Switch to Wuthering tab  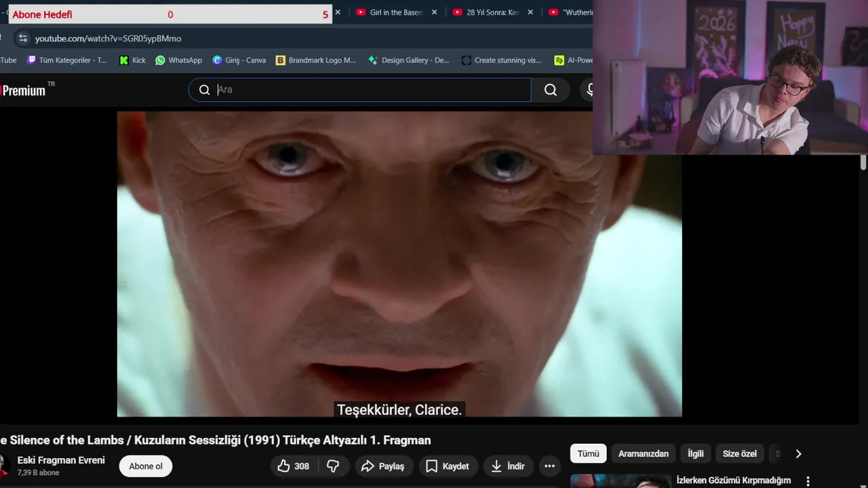point(570,12)
